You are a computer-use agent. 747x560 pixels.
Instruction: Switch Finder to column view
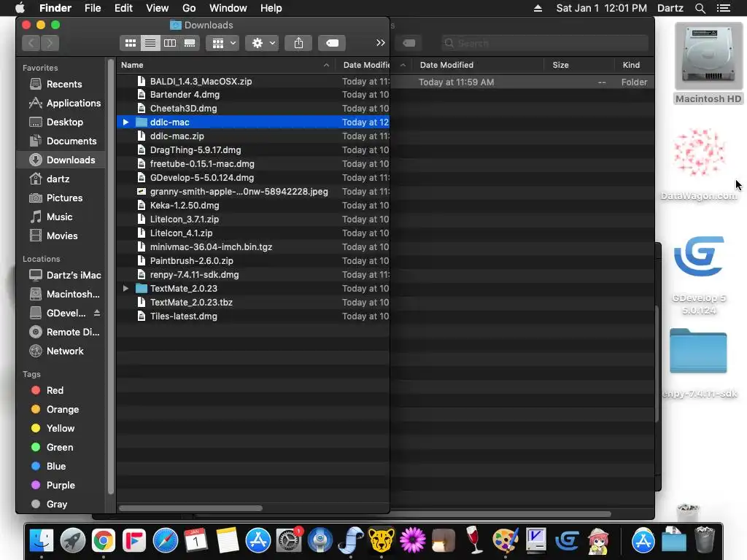pyautogui.click(x=170, y=43)
